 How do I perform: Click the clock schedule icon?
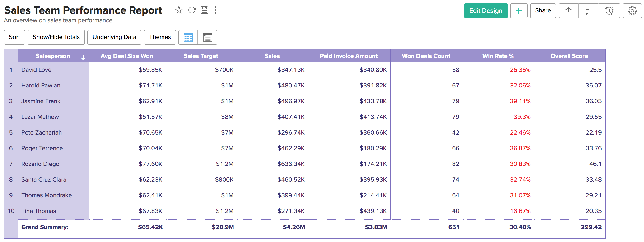pyautogui.click(x=609, y=11)
